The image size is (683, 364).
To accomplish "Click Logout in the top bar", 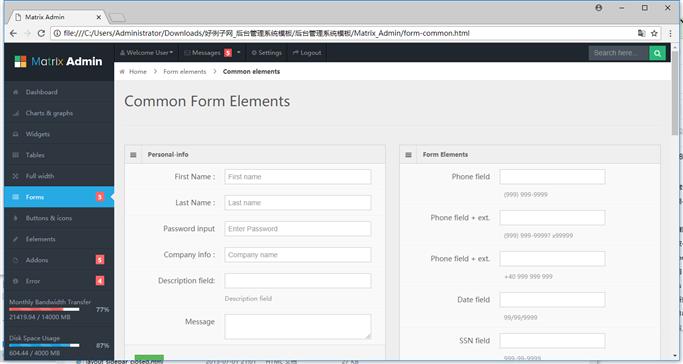I will tap(307, 53).
